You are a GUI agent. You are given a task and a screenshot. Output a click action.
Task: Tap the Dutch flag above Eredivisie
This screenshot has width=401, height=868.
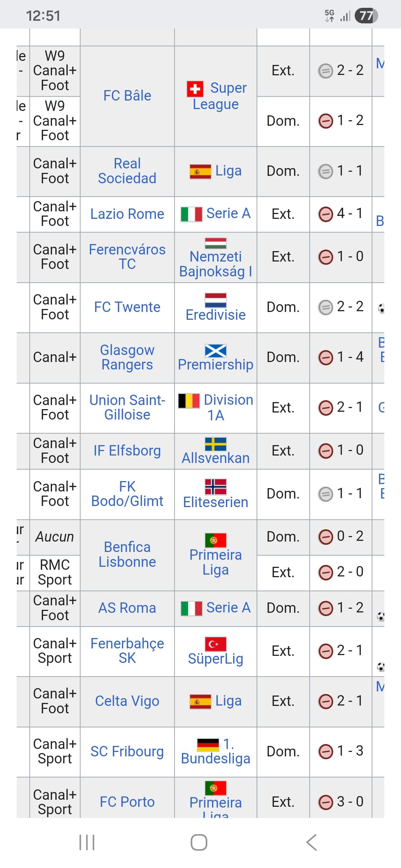click(x=215, y=300)
